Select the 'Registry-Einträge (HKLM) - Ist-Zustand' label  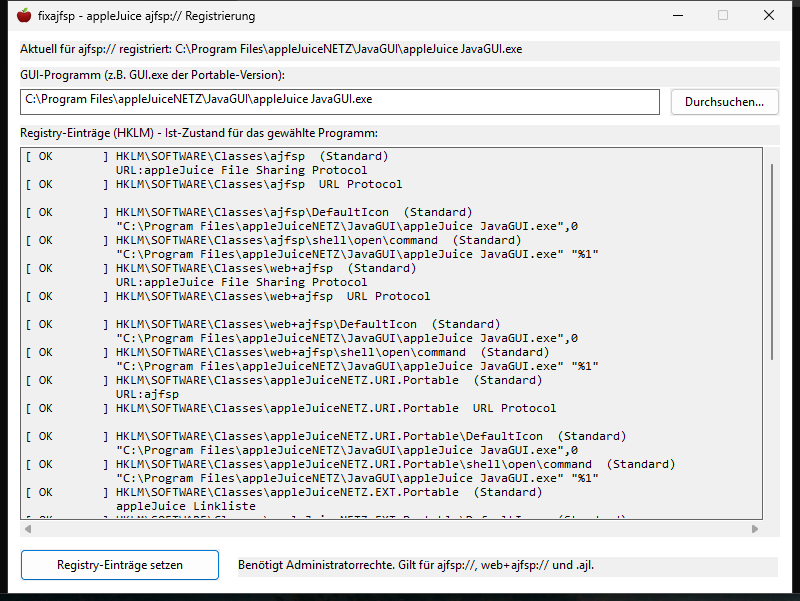pos(199,133)
